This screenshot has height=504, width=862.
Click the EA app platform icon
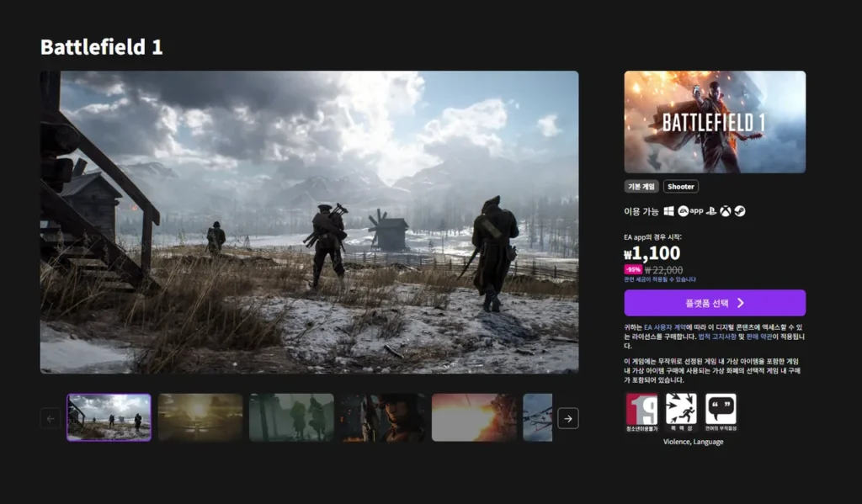click(x=690, y=211)
